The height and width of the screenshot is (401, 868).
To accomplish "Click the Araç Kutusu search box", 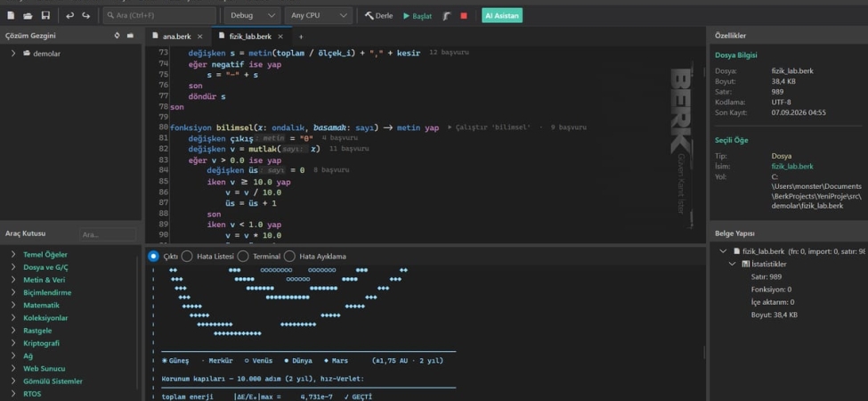I will 108,235.
